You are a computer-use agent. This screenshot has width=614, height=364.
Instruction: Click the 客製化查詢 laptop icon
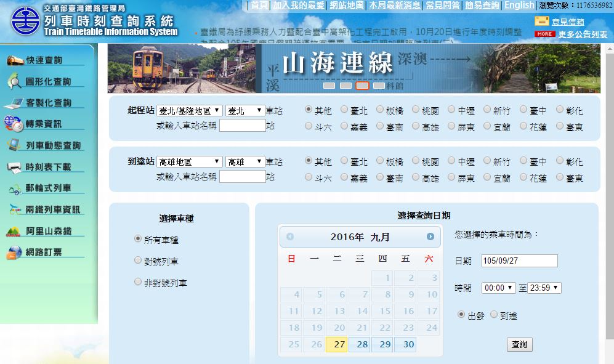tap(14, 103)
